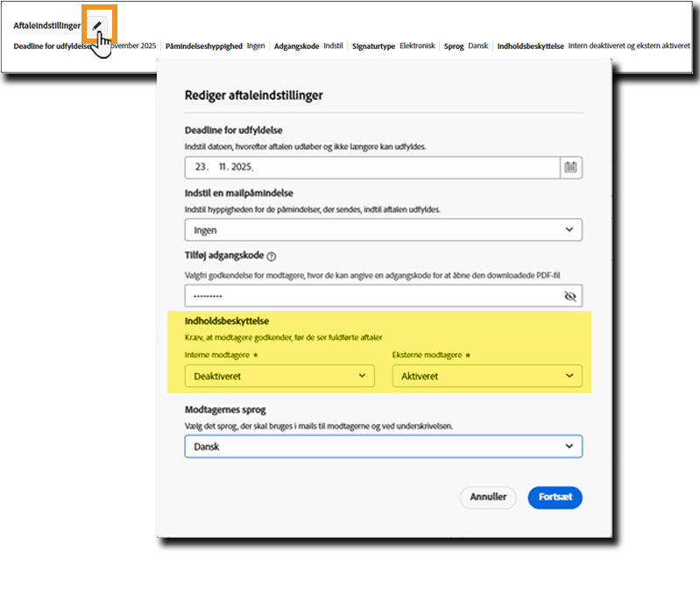Click the Deadline for udfyldelse dialog heading
700x592 pixels.
click(234, 130)
